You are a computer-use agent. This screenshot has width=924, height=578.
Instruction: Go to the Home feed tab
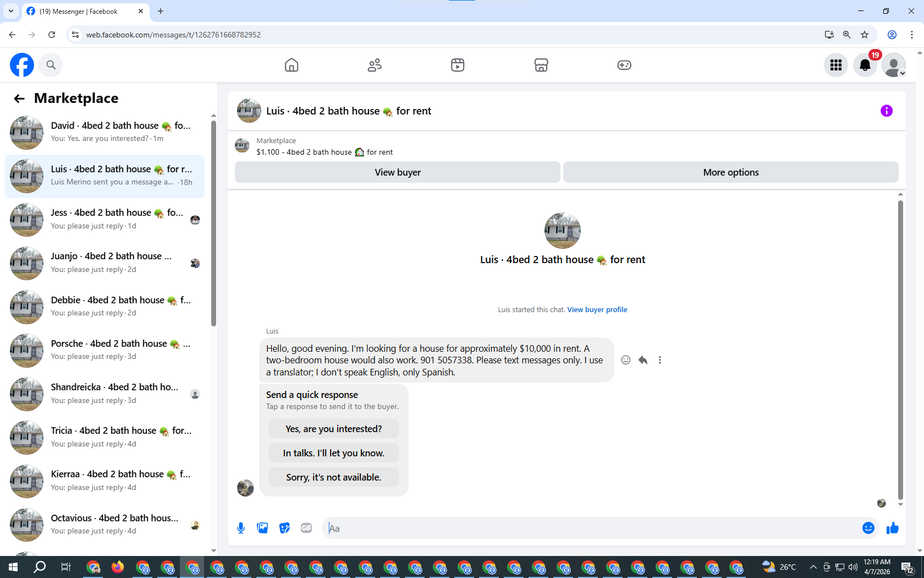point(291,65)
